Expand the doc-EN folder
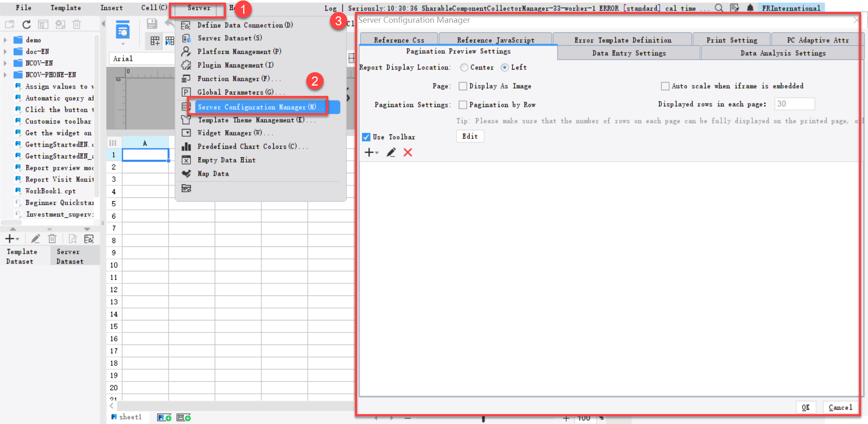This screenshot has height=424, width=868. pyautogui.click(x=5, y=52)
